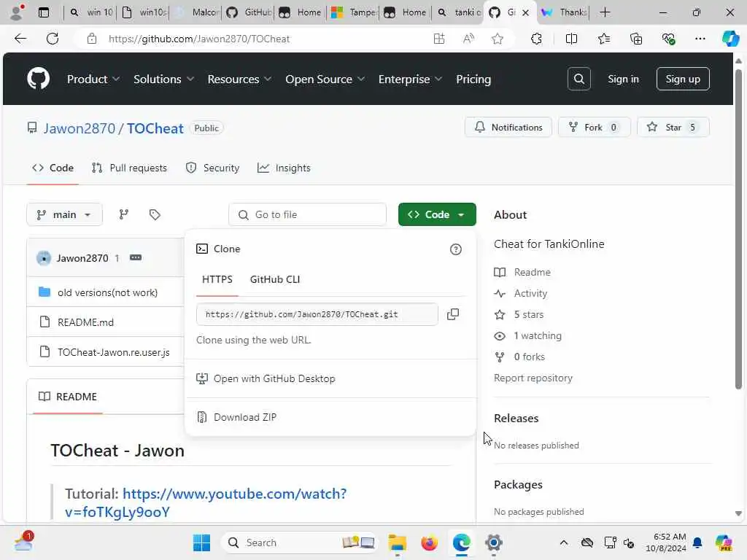Click Report repository link
This screenshot has height=560, width=747.
click(x=533, y=378)
